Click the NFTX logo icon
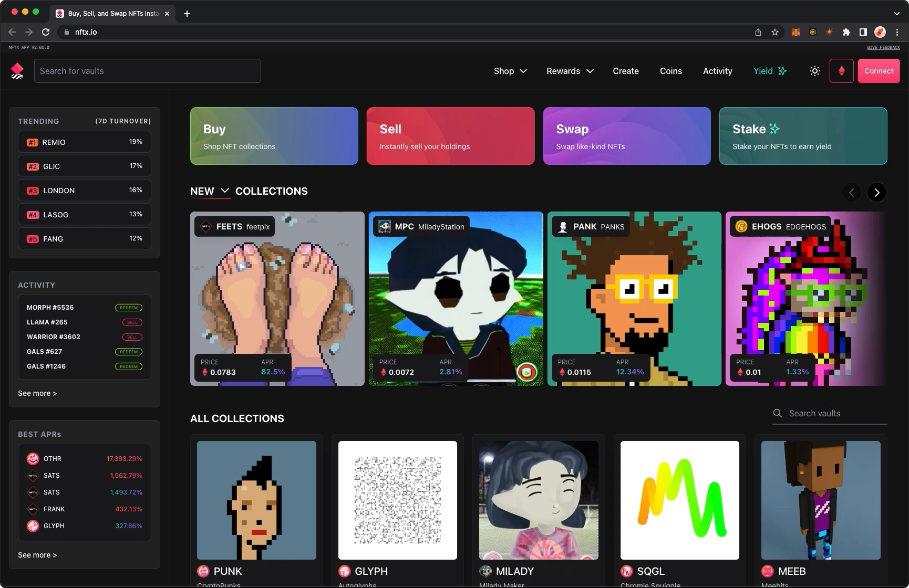Image resolution: width=909 pixels, height=588 pixels. pos(17,71)
